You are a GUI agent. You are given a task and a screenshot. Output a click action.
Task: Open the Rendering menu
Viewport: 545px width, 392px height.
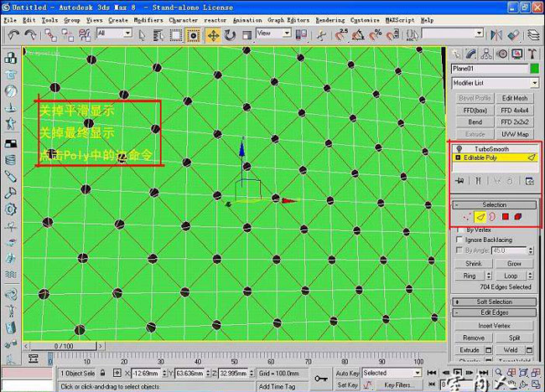(x=330, y=20)
